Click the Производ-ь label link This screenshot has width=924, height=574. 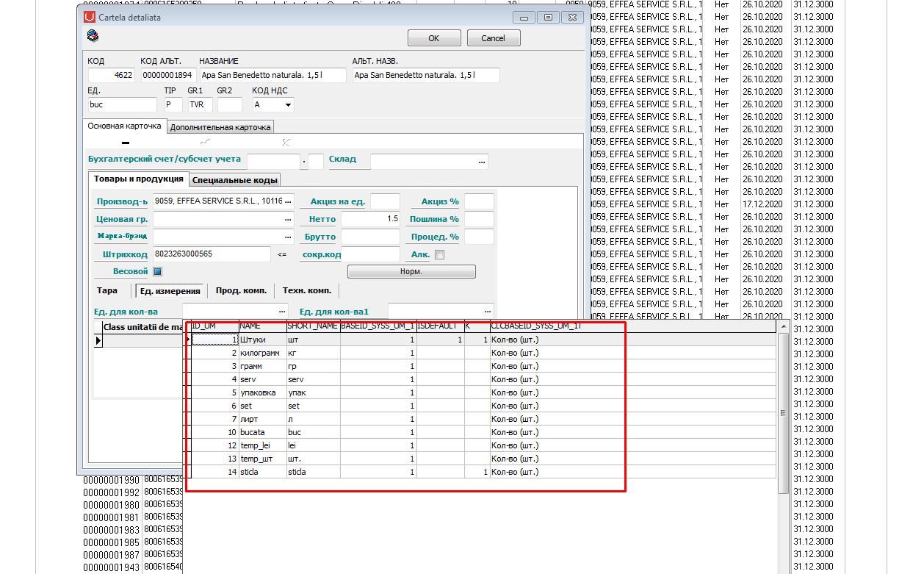click(122, 201)
